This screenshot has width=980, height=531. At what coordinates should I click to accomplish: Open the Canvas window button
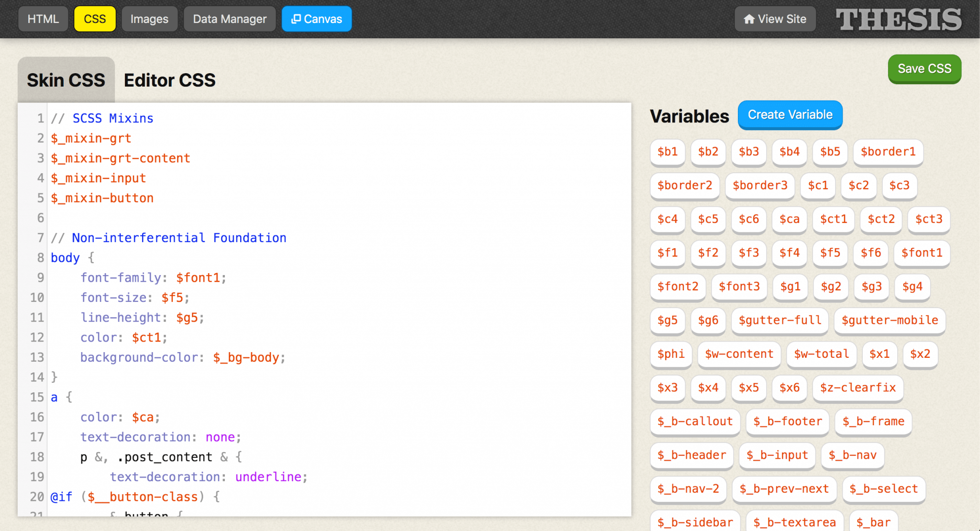317,19
